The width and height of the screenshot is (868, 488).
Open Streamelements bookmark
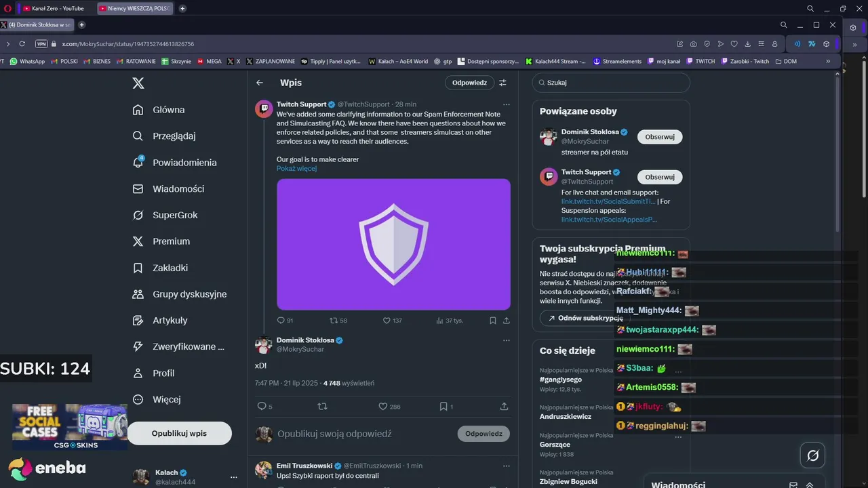click(x=617, y=61)
